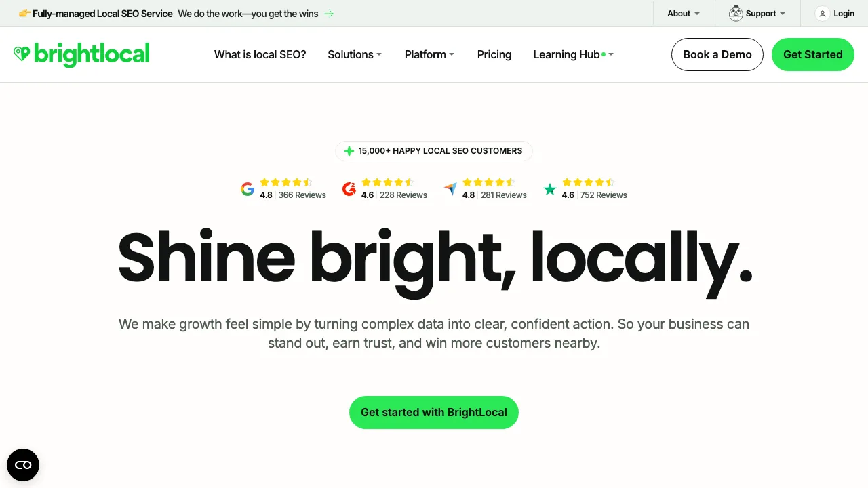Click the 228 Reviews G2 rating
This screenshot has height=488, width=868.
click(x=403, y=195)
